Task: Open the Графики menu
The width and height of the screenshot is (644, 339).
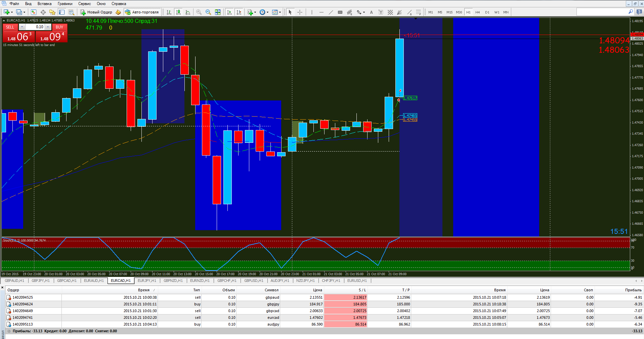Action: (x=65, y=4)
